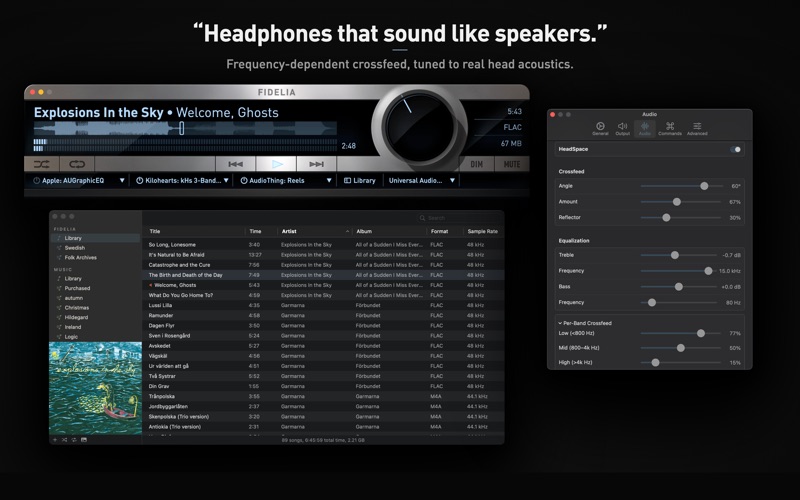Click the add (+) icon below the artwork
The width and height of the screenshot is (800, 500).
click(55, 440)
